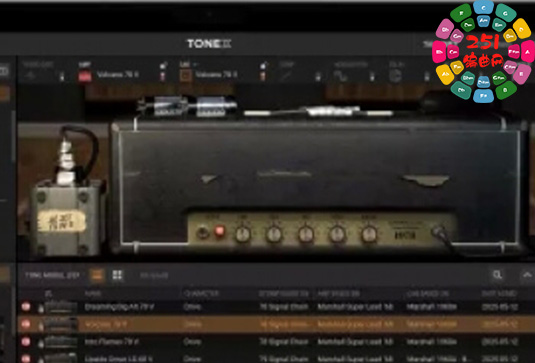Click the CAB block model name text
This screenshot has width=535, height=363.
[216, 74]
